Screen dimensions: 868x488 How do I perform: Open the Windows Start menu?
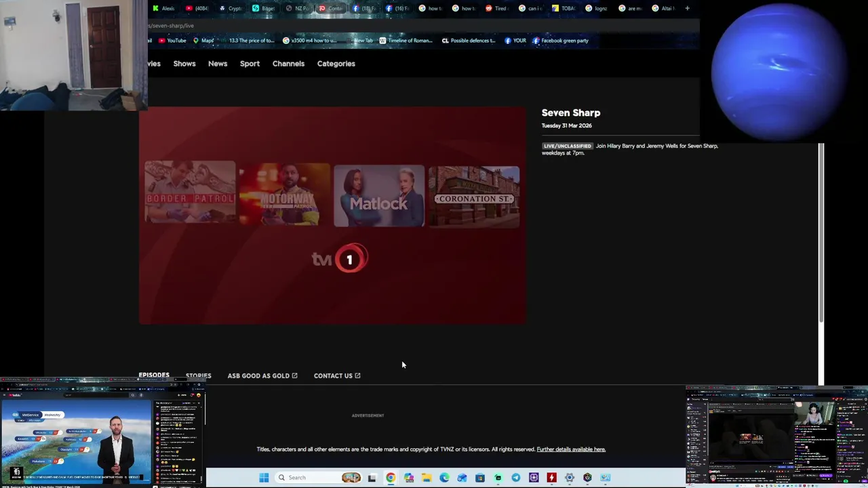(264, 478)
